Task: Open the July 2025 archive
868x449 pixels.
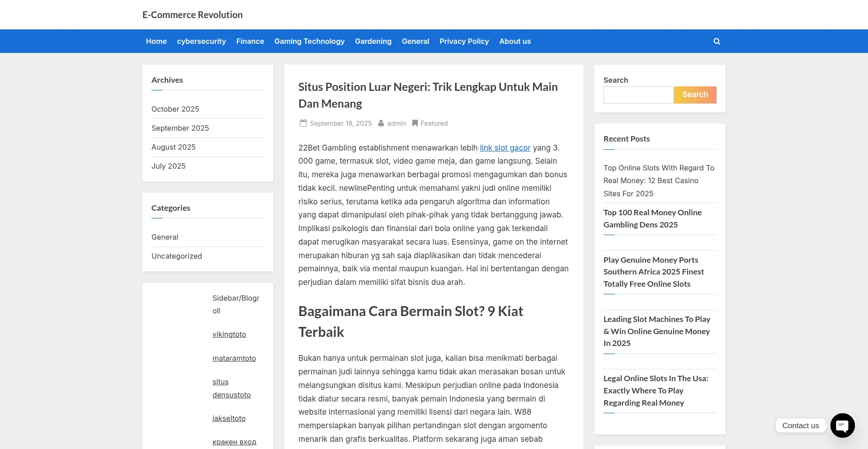Action: tap(168, 166)
